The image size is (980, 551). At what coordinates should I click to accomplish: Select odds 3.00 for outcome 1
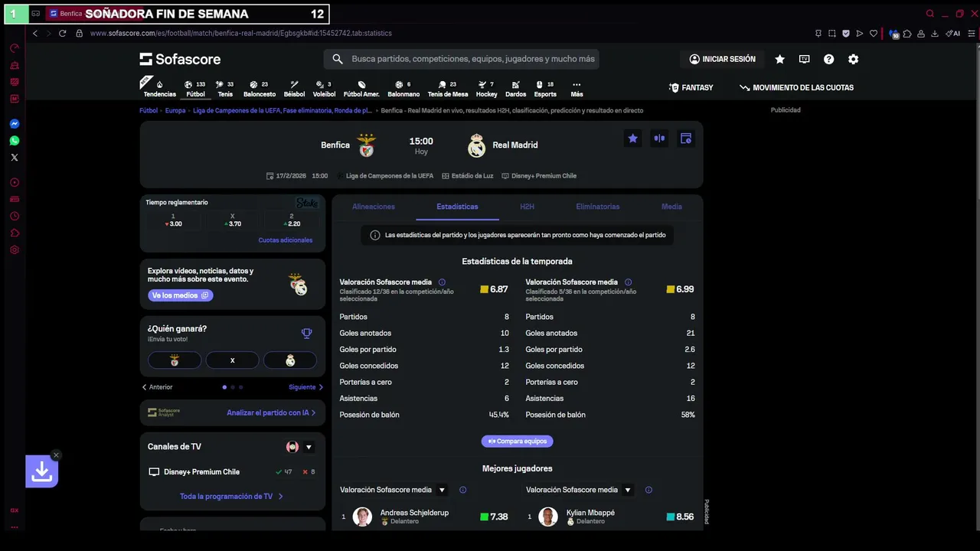(174, 220)
